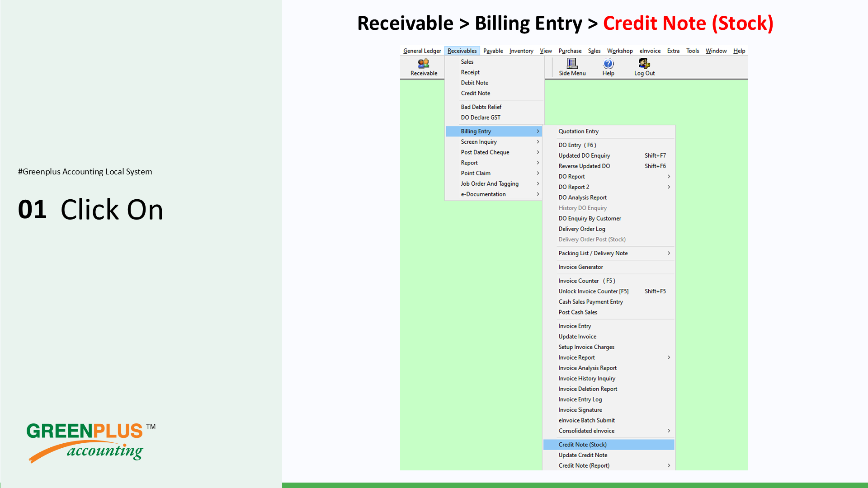
Task: Open the Purchase menu
Action: click(570, 51)
